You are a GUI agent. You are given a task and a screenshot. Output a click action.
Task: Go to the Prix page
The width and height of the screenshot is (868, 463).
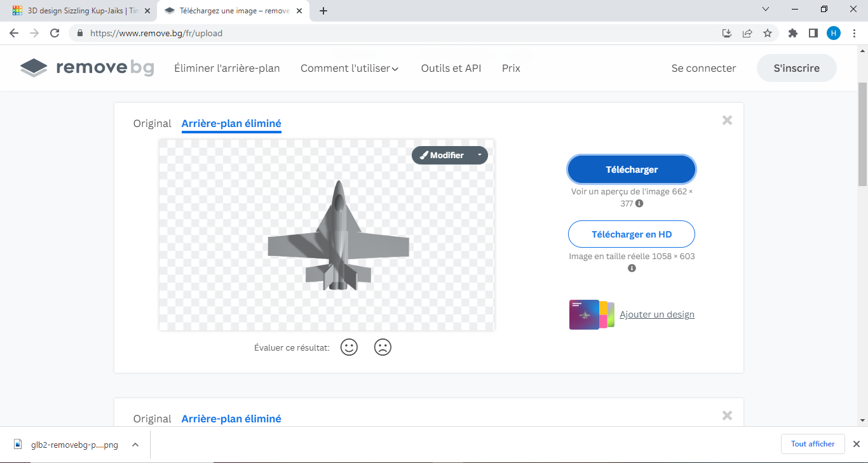tap(511, 68)
